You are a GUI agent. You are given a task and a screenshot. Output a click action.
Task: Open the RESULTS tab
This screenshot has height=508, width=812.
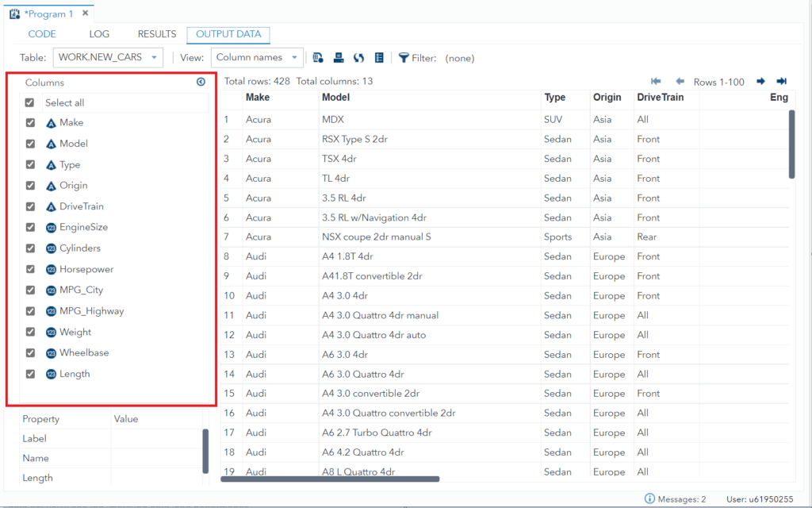coord(156,34)
